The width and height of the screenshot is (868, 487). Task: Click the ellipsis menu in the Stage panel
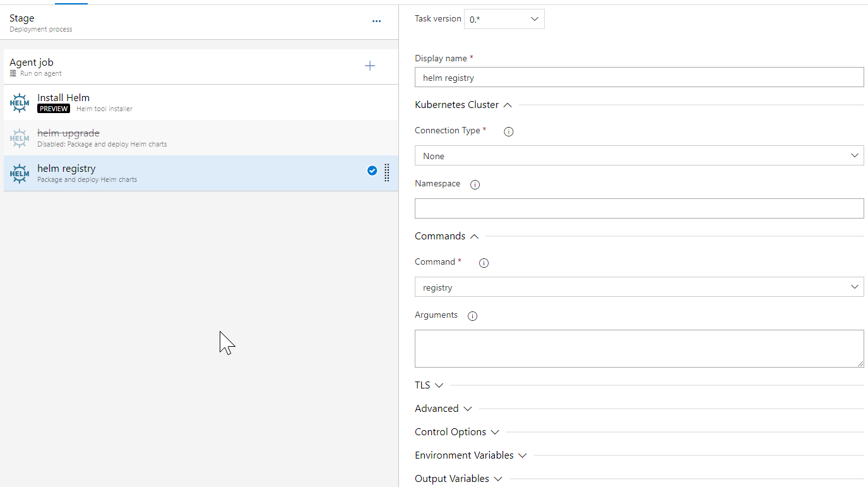click(x=376, y=21)
